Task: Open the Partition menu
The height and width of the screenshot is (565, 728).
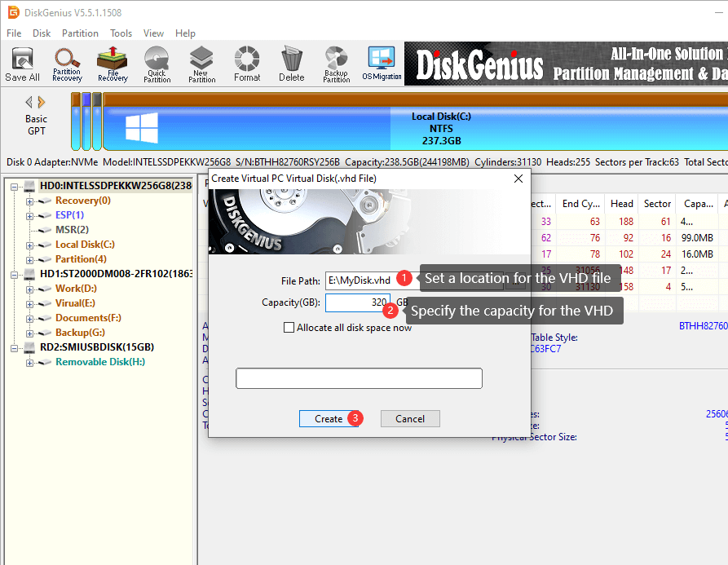Action: [80, 33]
